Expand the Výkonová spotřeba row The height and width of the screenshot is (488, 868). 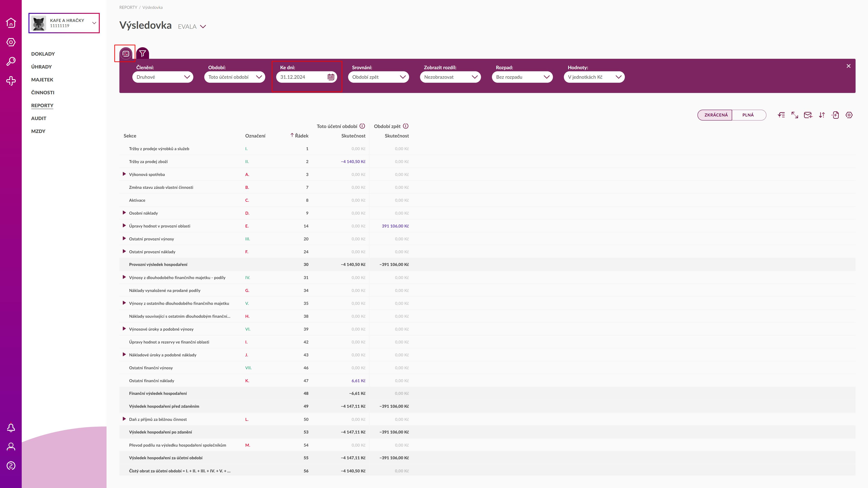pyautogui.click(x=124, y=174)
